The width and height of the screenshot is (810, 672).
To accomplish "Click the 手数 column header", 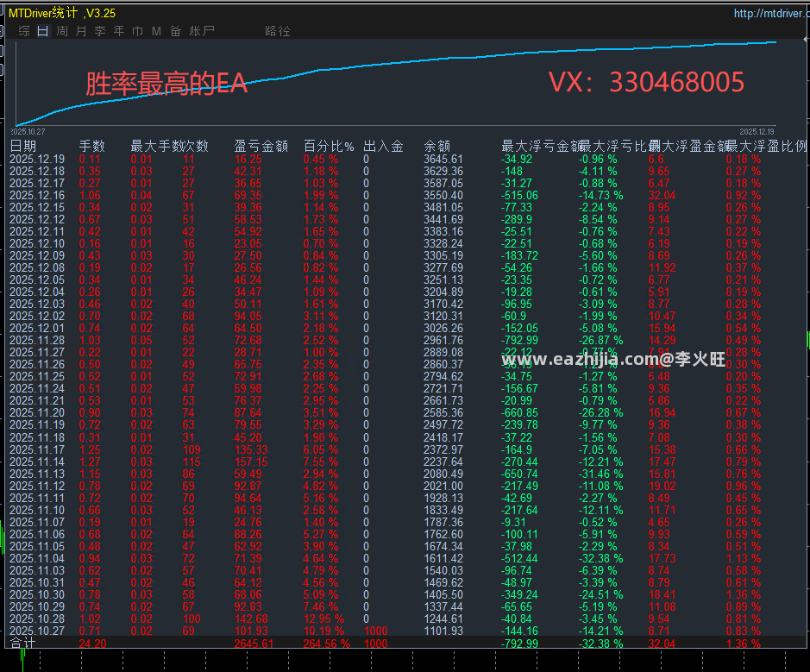I will pyautogui.click(x=92, y=146).
